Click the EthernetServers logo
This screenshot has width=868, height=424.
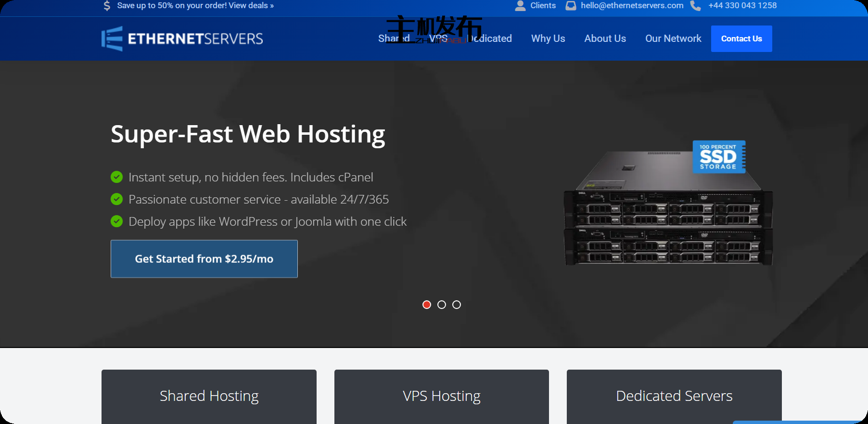182,39
